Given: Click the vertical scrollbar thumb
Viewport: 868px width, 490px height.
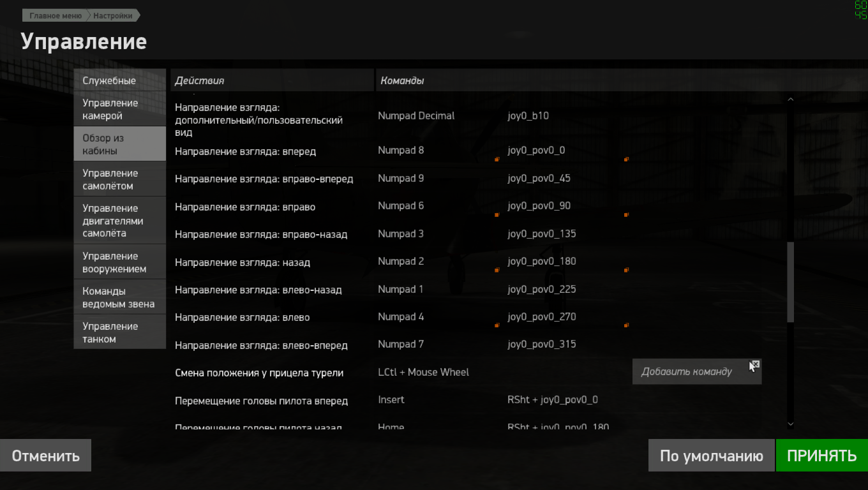Looking at the screenshot, I should pyautogui.click(x=791, y=282).
